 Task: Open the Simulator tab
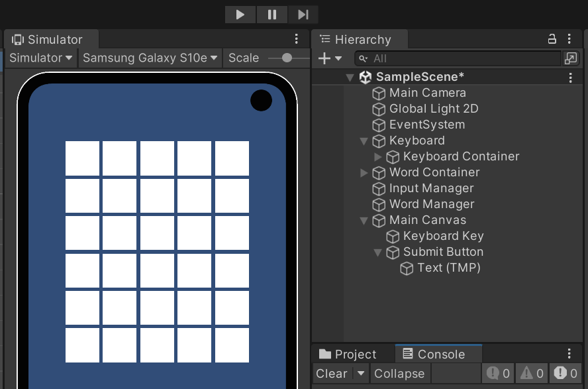(52, 39)
